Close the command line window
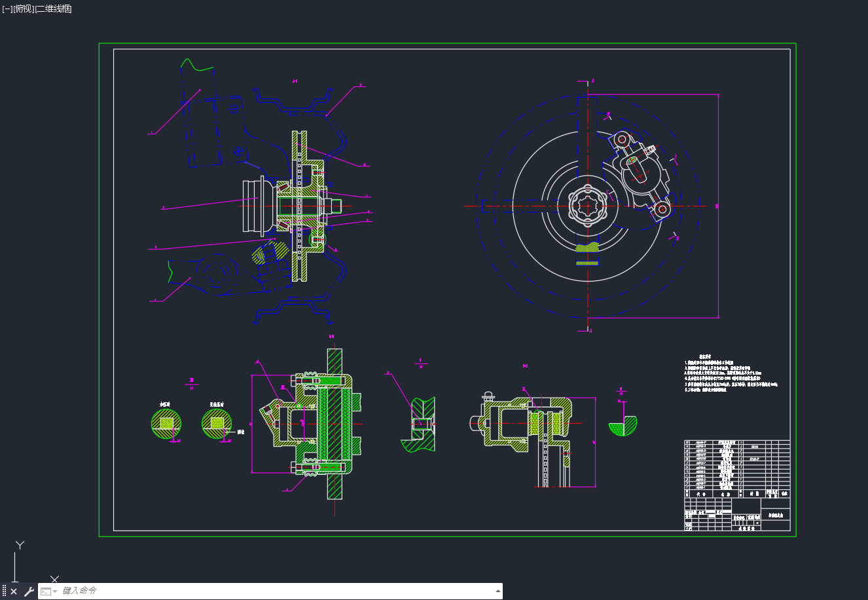The width and height of the screenshot is (868, 600). pos(14,591)
